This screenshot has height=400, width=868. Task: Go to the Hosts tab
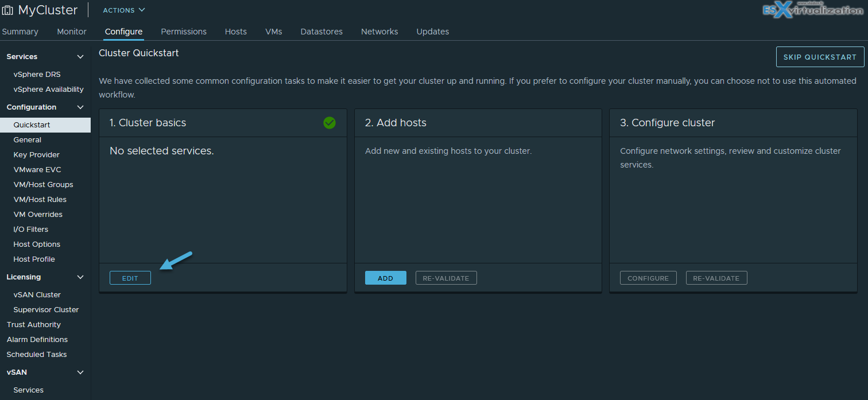pos(236,32)
